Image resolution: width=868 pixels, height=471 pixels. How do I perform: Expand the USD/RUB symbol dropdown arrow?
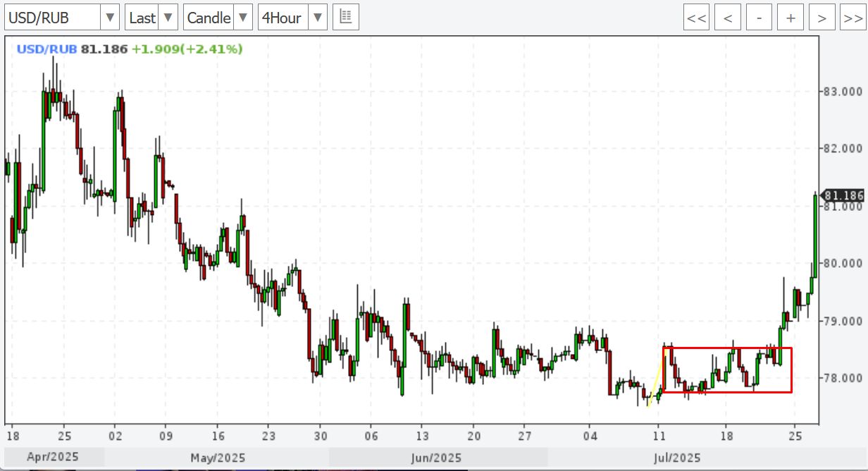[x=109, y=18]
